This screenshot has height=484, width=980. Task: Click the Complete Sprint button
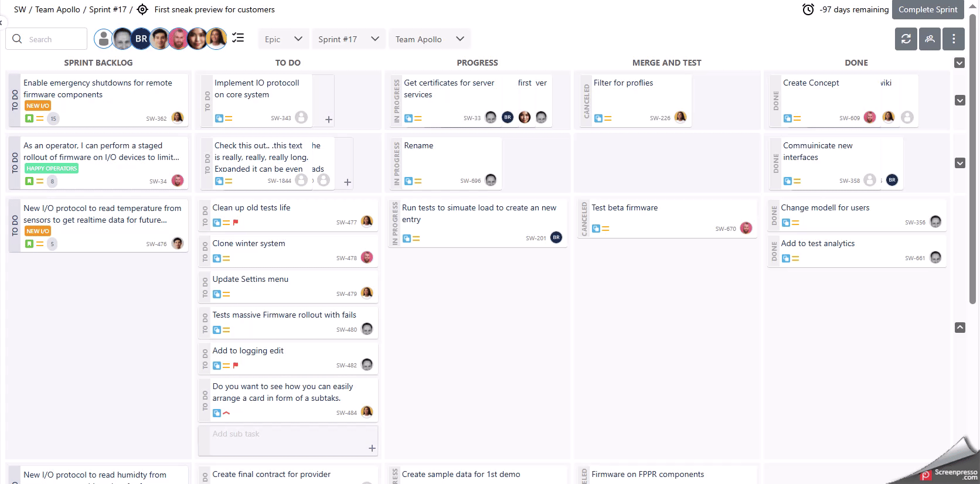[x=928, y=9]
